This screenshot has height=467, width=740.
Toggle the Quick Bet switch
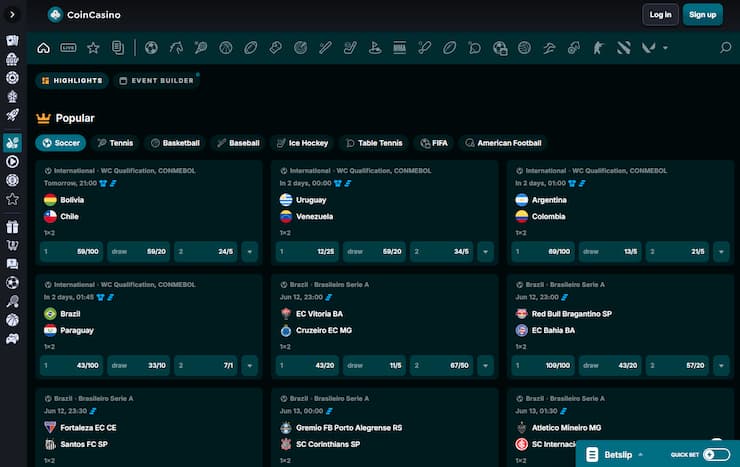click(715, 454)
